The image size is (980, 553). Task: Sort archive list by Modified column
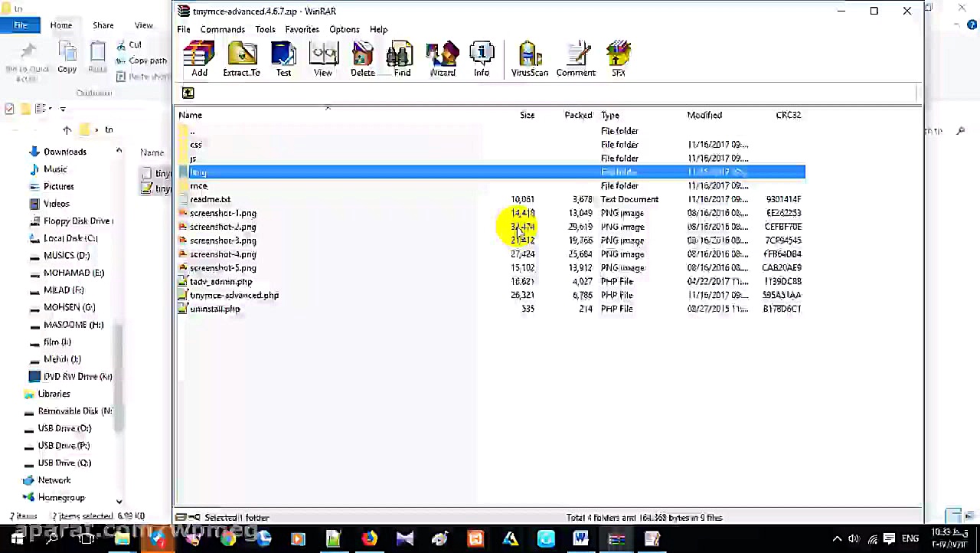point(704,115)
